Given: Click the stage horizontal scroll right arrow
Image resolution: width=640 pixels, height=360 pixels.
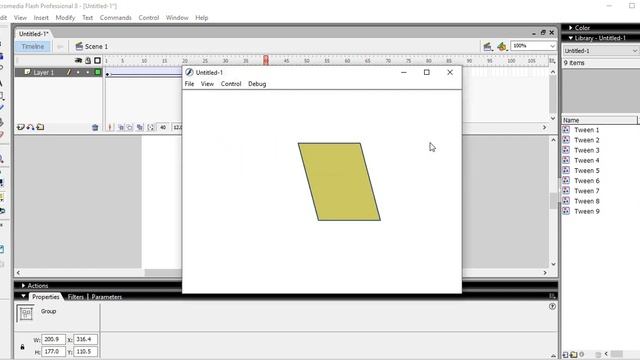Looking at the screenshot, I should pyautogui.click(x=545, y=273).
